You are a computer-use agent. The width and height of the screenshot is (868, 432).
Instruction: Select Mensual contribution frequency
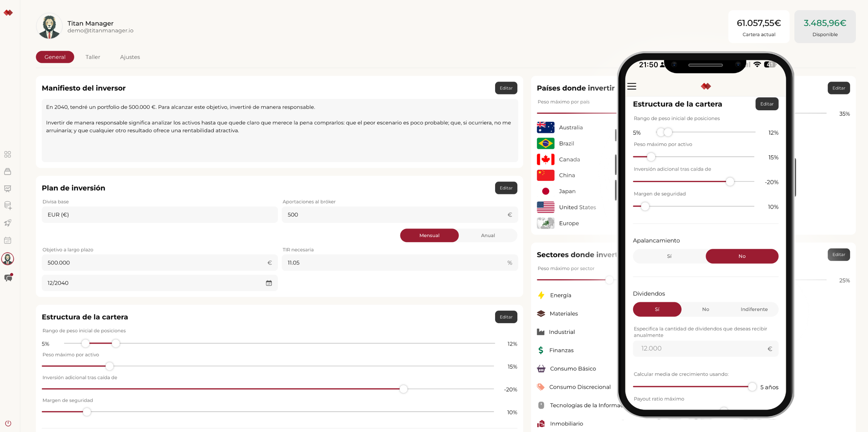click(x=429, y=235)
